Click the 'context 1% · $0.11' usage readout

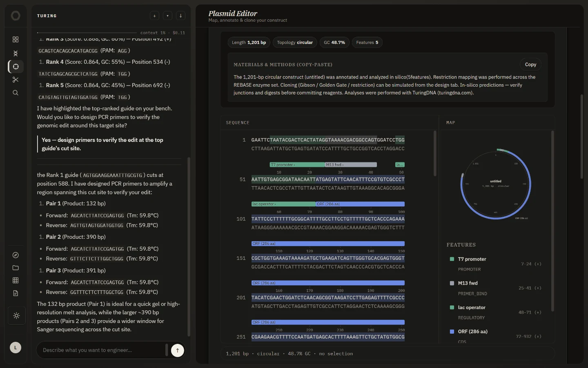point(163,33)
